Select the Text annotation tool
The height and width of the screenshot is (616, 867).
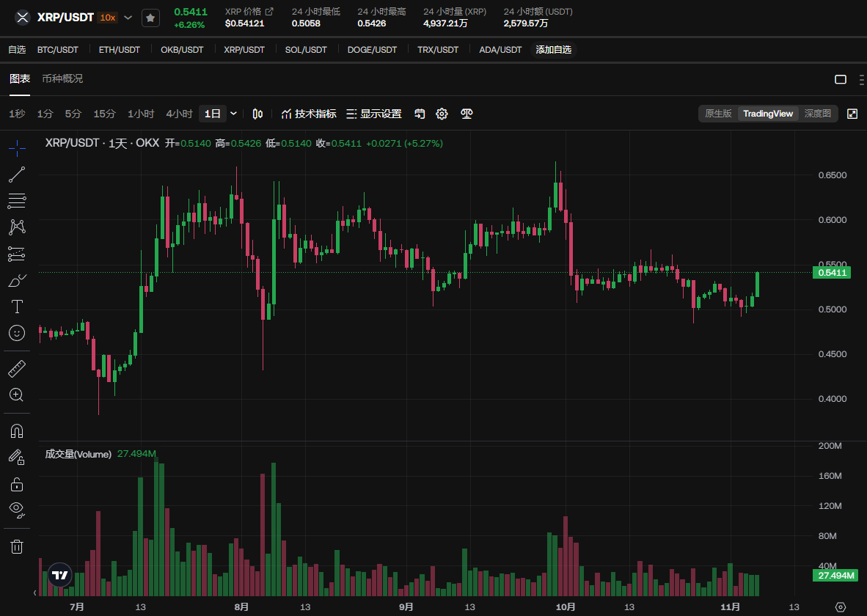[x=17, y=307]
